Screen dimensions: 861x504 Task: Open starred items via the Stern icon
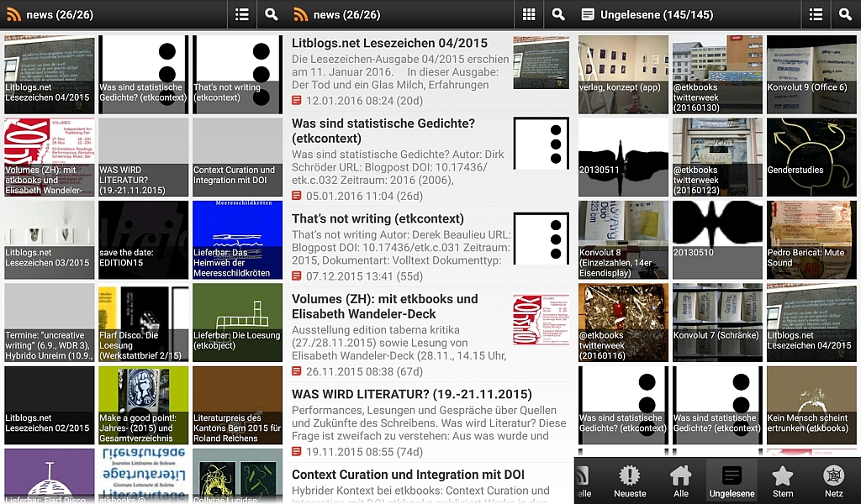coord(782,479)
